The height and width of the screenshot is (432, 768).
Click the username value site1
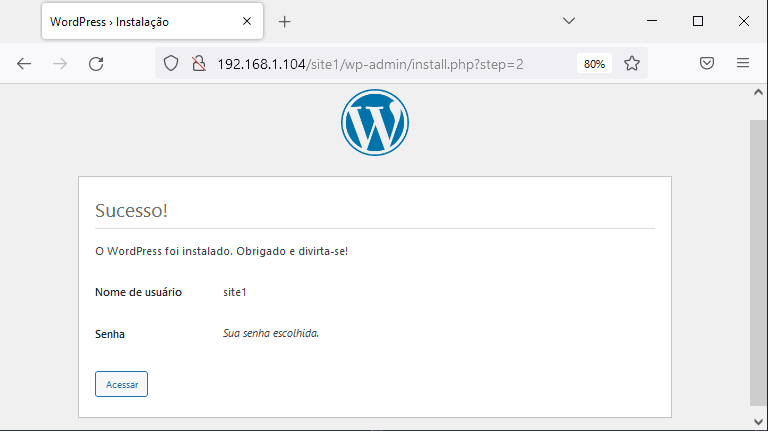tap(235, 292)
